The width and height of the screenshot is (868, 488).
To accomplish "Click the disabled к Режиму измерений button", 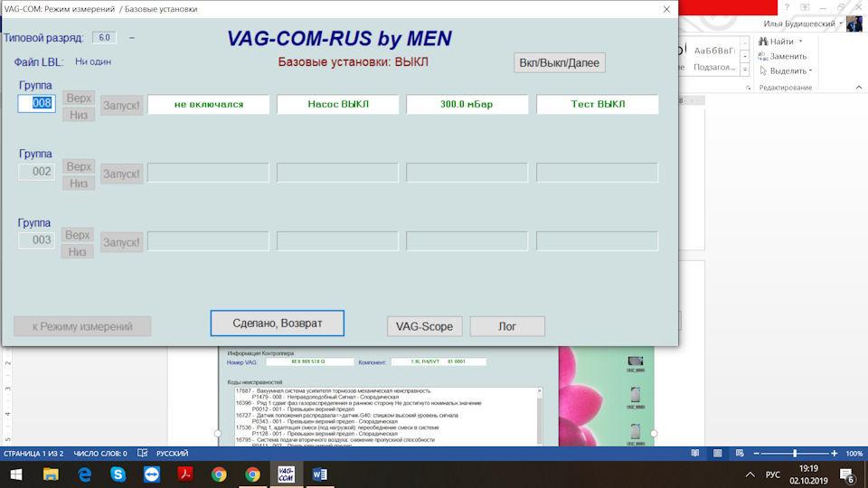I will 82,326.
